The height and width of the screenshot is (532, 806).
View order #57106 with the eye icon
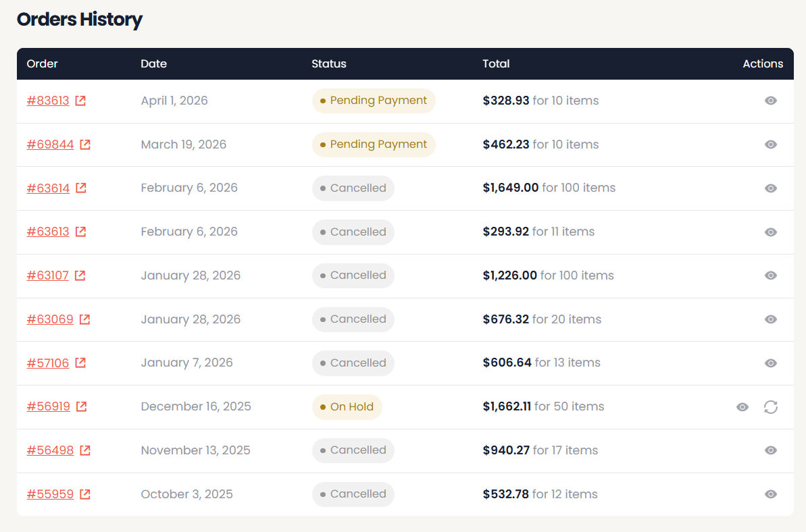tap(771, 363)
